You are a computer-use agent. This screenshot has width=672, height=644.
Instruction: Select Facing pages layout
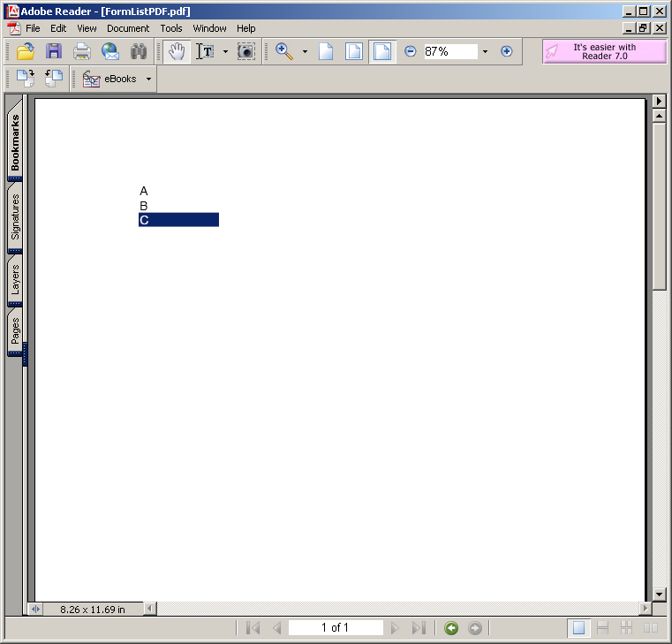coord(651,628)
